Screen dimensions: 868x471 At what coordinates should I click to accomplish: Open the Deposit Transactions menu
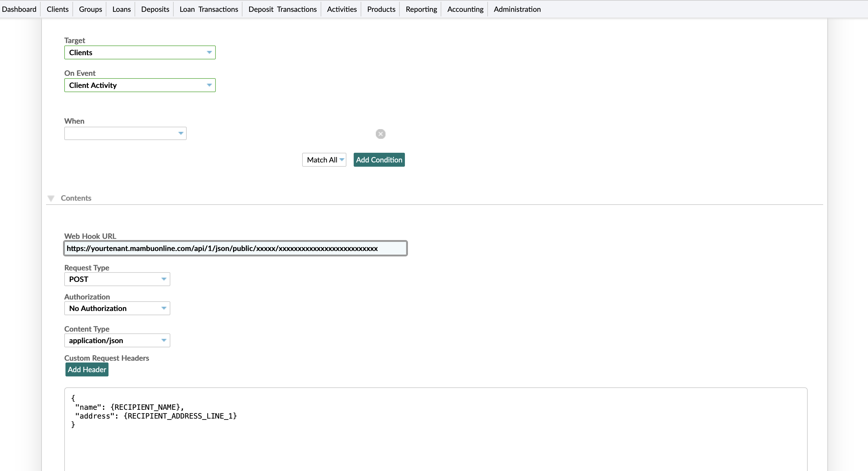pos(282,9)
